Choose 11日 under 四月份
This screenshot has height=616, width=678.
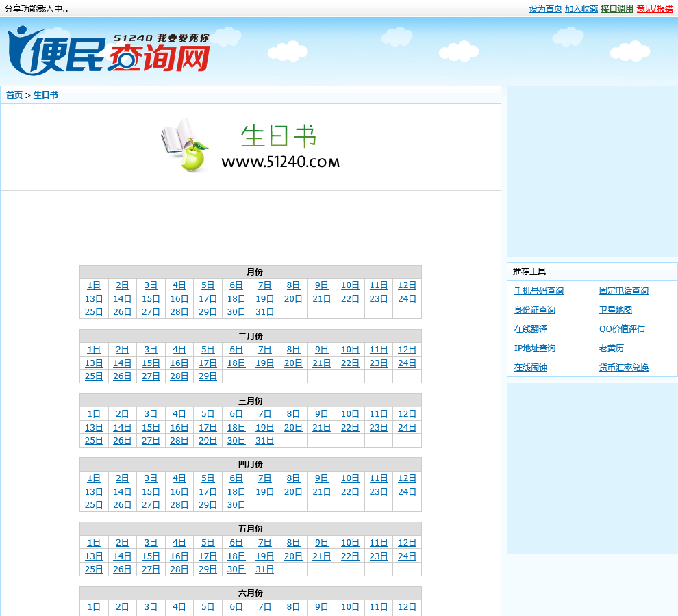[378, 478]
